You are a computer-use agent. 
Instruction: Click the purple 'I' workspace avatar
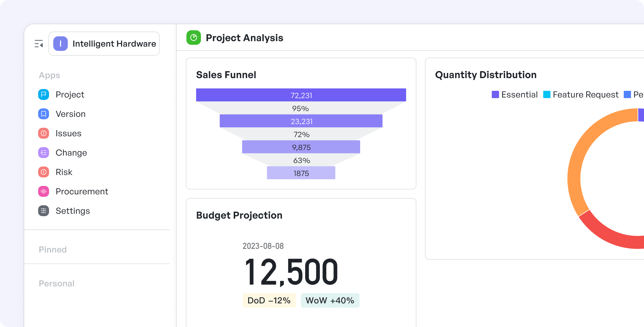pyautogui.click(x=61, y=44)
